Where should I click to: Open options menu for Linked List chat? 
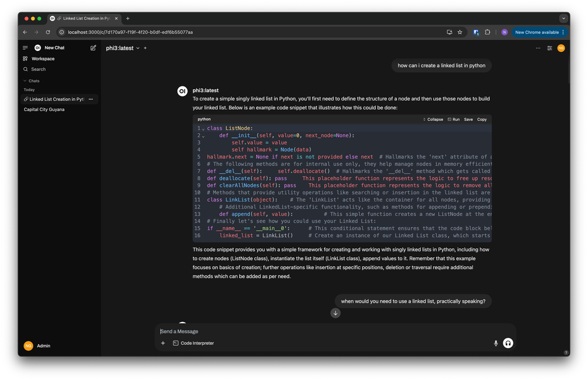91,99
